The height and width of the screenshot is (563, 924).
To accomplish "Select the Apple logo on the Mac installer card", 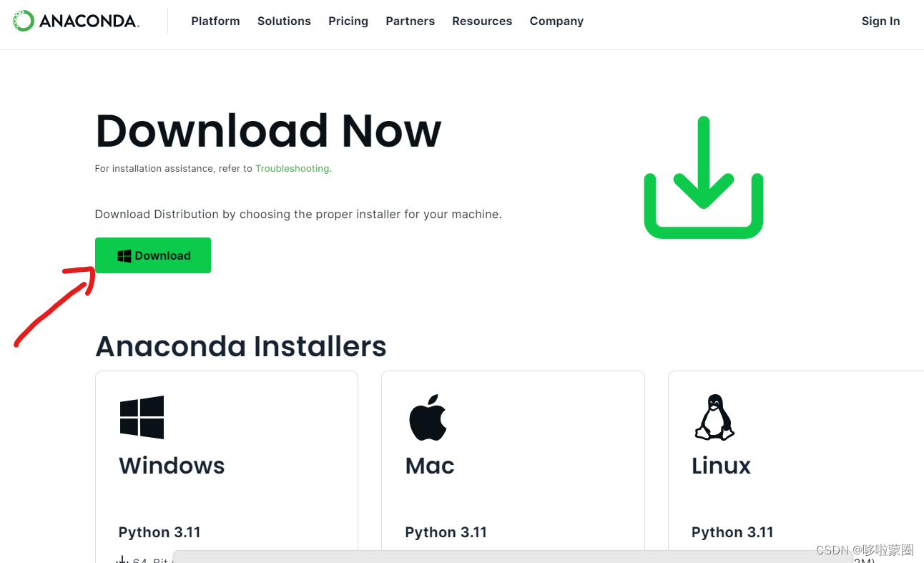I will (428, 417).
